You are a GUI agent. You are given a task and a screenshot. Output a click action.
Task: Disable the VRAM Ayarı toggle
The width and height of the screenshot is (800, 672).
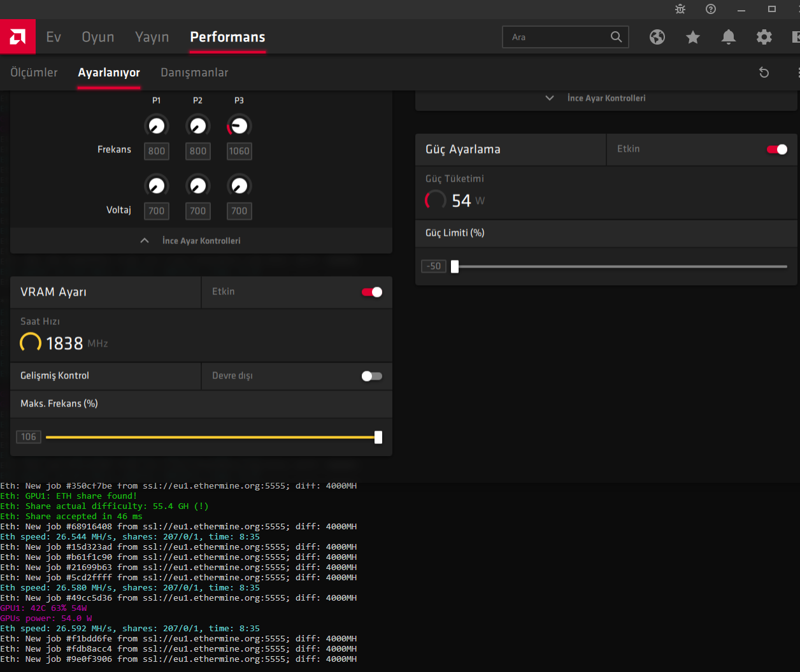tap(372, 292)
